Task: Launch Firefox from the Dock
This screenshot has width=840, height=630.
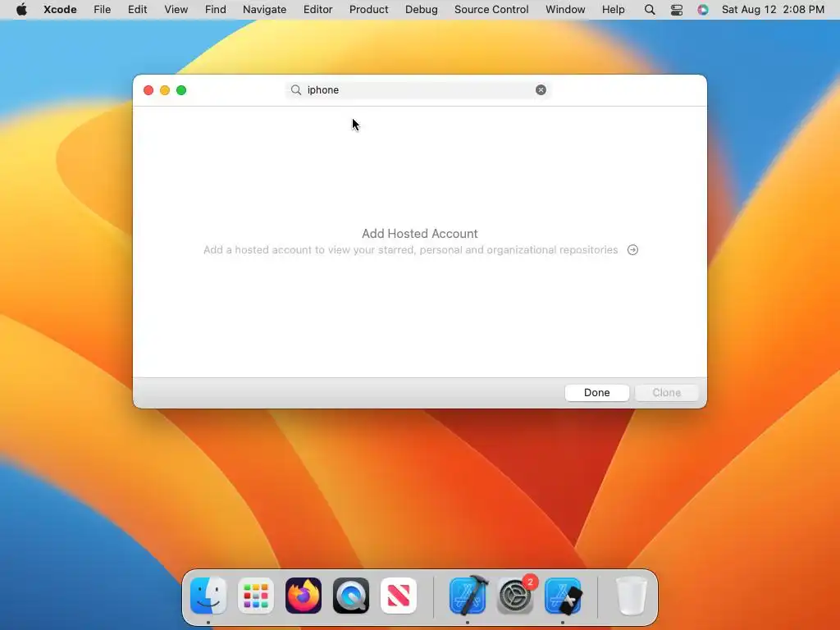Action: pos(304,596)
